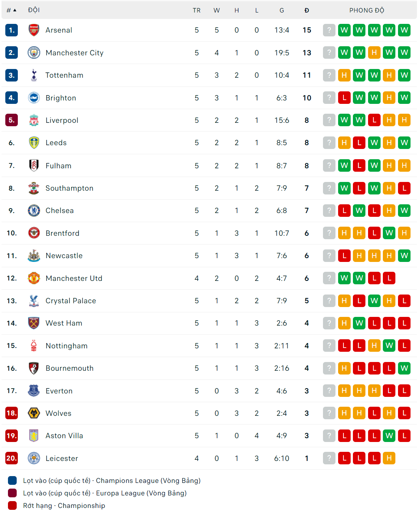The width and height of the screenshot is (420, 514).
Task: Click Leicester's orange H form badge
Action: point(389,458)
